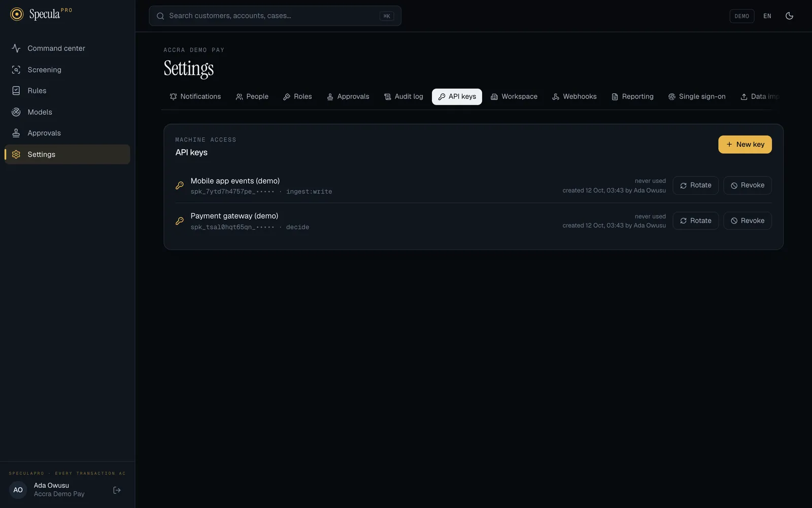Click key icon beside Payment gateway
Viewport: 812px width, 508px height.
tap(180, 221)
